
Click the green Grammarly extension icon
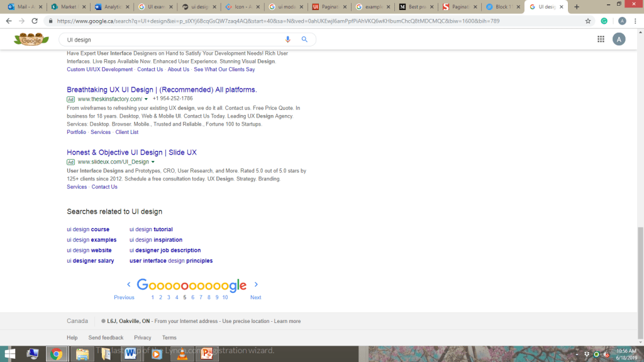click(x=604, y=21)
